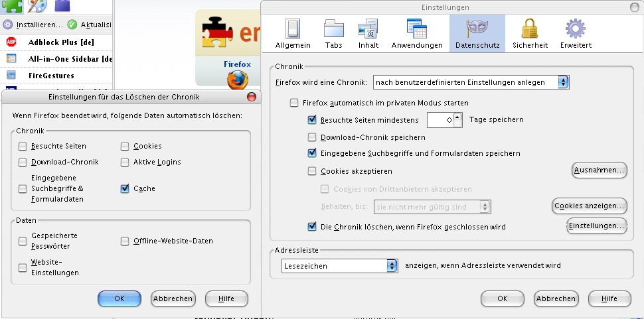
Task: Toggle Cookies akzeptieren checkbox
Action: pos(312,171)
